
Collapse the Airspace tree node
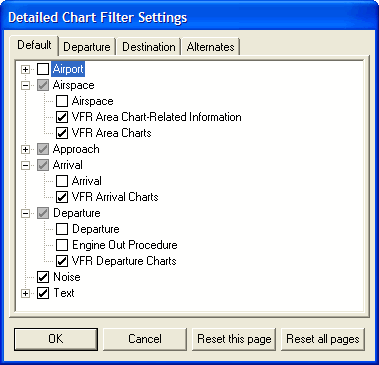25,85
